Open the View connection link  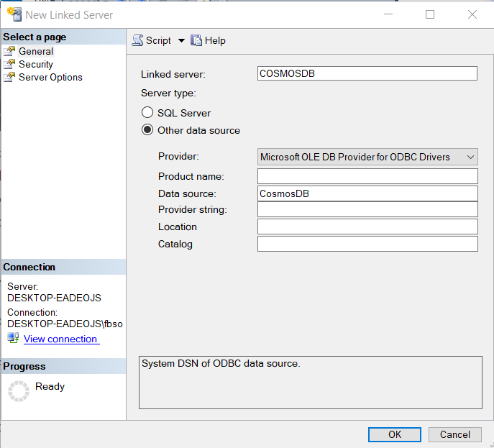[x=60, y=339]
